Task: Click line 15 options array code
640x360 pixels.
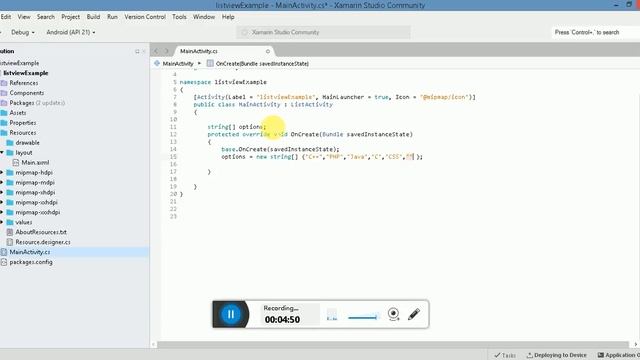Action: pyautogui.click(x=322, y=157)
